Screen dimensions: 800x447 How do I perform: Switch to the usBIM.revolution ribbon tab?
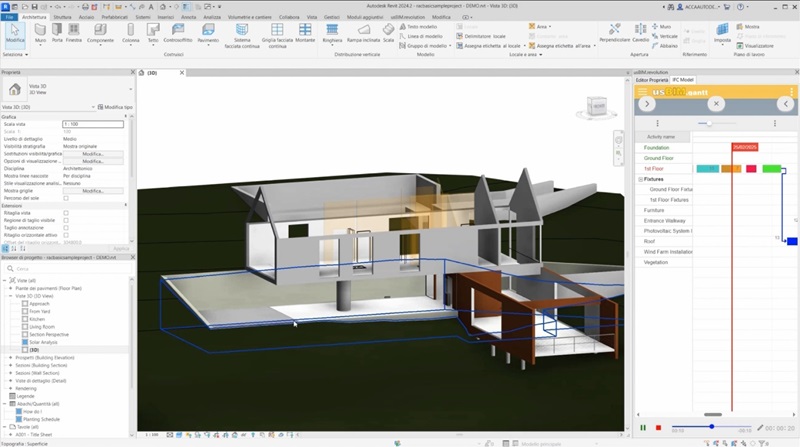(408, 17)
